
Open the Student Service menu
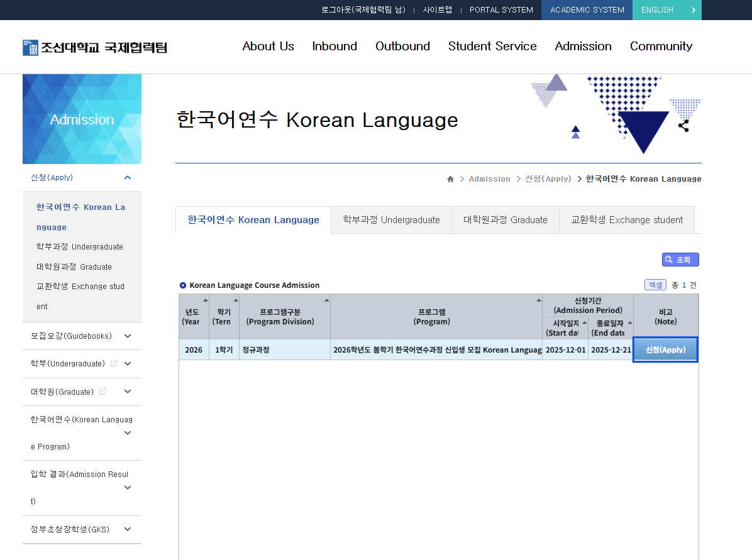click(492, 47)
